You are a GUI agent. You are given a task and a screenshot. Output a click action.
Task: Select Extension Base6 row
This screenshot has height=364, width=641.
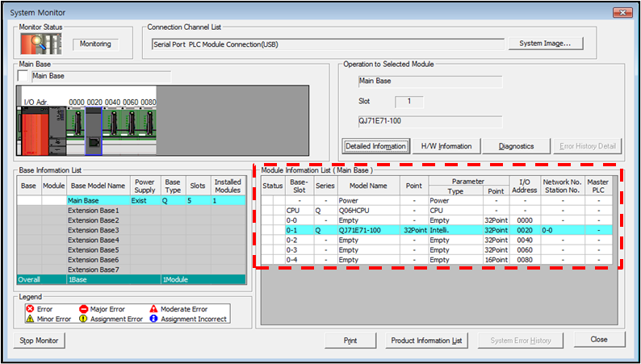tap(132, 259)
